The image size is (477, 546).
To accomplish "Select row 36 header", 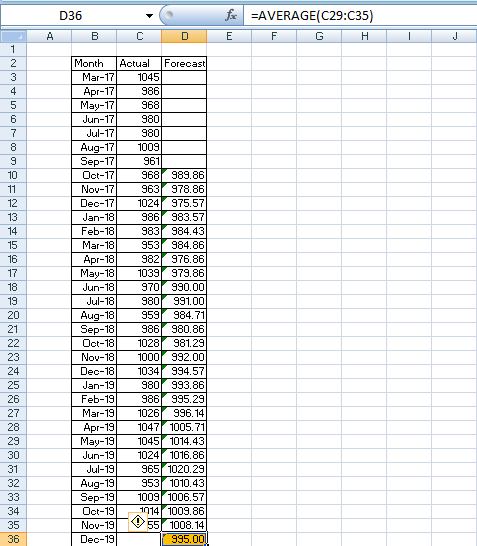I will (x=13, y=539).
